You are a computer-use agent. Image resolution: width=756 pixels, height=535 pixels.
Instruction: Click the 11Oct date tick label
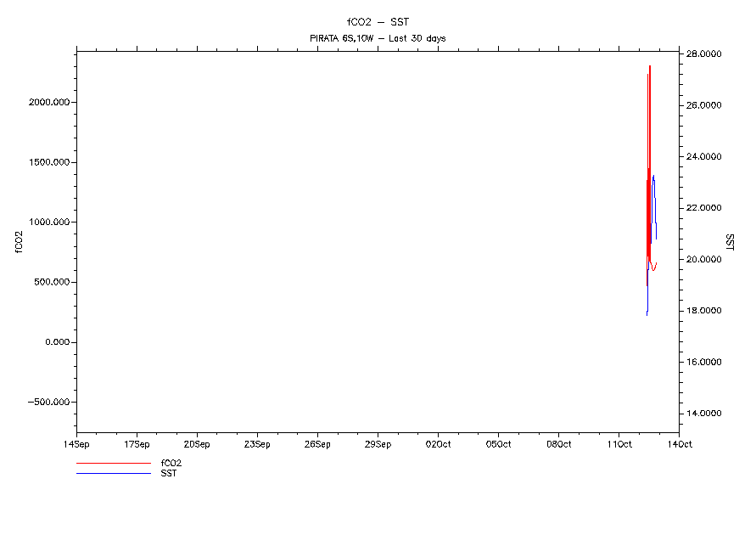pos(619,443)
